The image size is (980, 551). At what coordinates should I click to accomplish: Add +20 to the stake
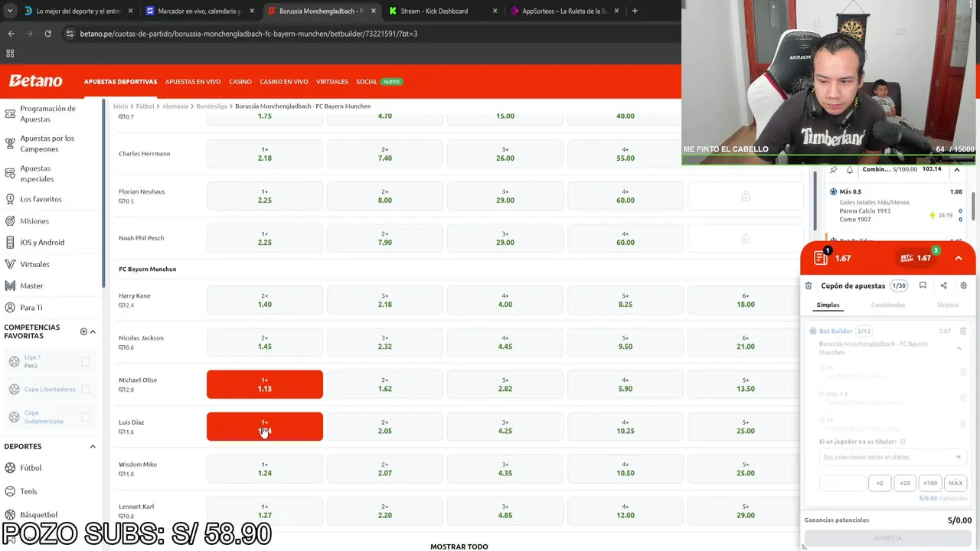[905, 483]
